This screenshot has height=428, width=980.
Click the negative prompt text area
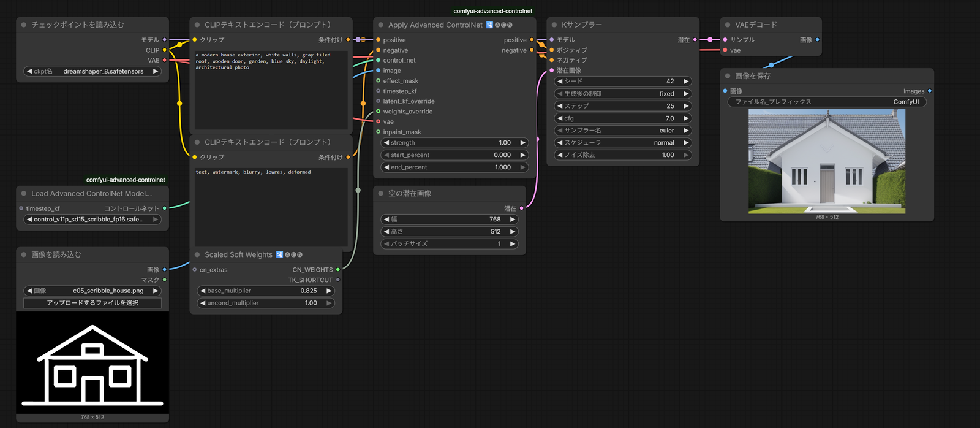(x=271, y=207)
